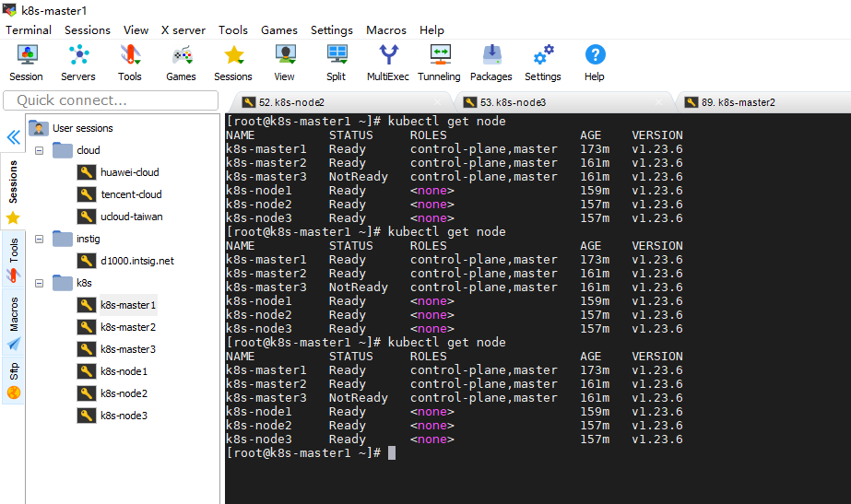851x504 pixels.
Task: Click the terminal cursor at last prompt
Action: click(392, 453)
